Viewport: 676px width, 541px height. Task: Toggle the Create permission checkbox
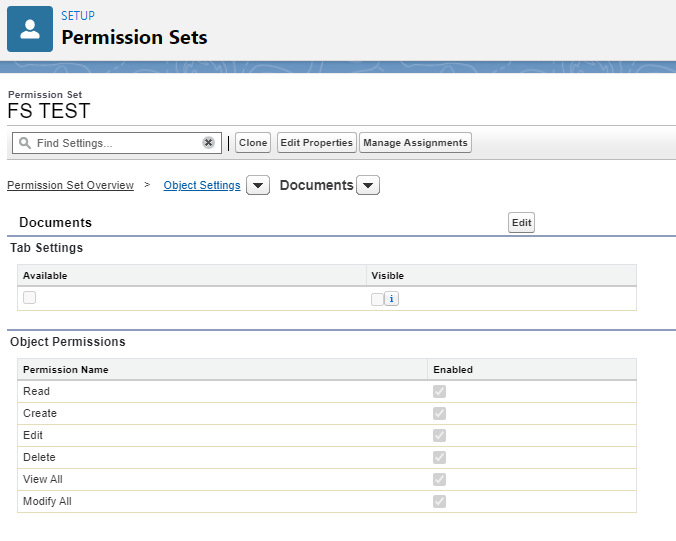click(439, 413)
